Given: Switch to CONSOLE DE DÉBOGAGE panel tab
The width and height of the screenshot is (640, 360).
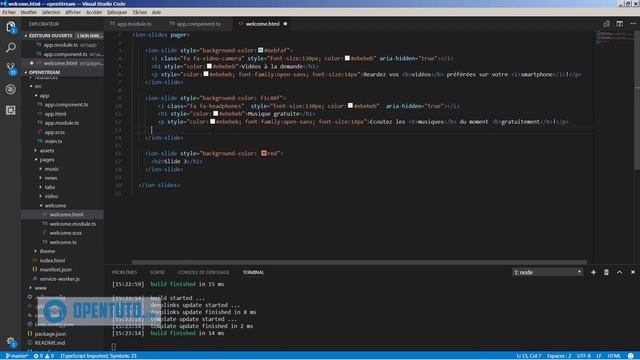Looking at the screenshot, I should click(x=203, y=272).
